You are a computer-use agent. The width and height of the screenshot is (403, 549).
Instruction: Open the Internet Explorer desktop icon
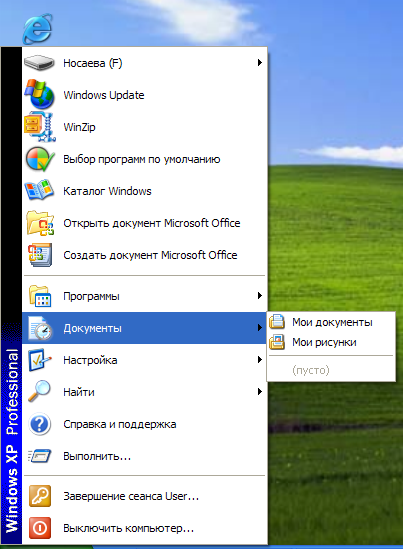tap(37, 29)
